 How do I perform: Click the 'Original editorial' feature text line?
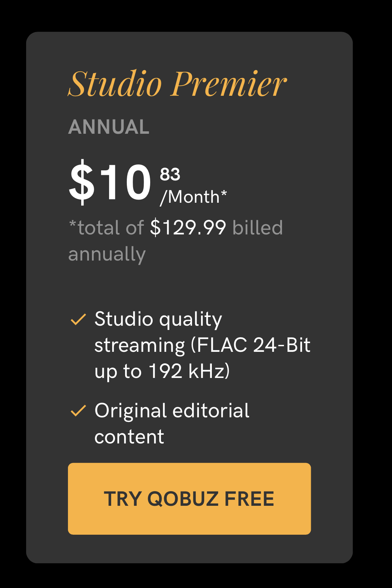click(x=172, y=411)
